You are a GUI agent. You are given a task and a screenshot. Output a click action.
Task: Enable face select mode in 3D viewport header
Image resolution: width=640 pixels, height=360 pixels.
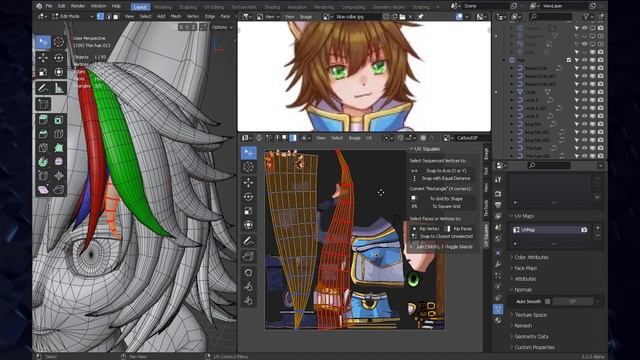point(116,16)
